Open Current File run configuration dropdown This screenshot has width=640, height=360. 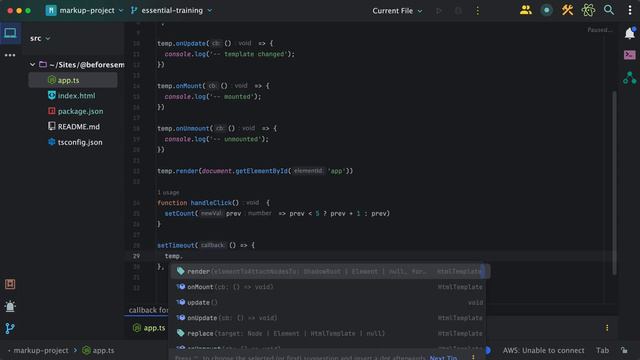pyautogui.click(x=397, y=11)
